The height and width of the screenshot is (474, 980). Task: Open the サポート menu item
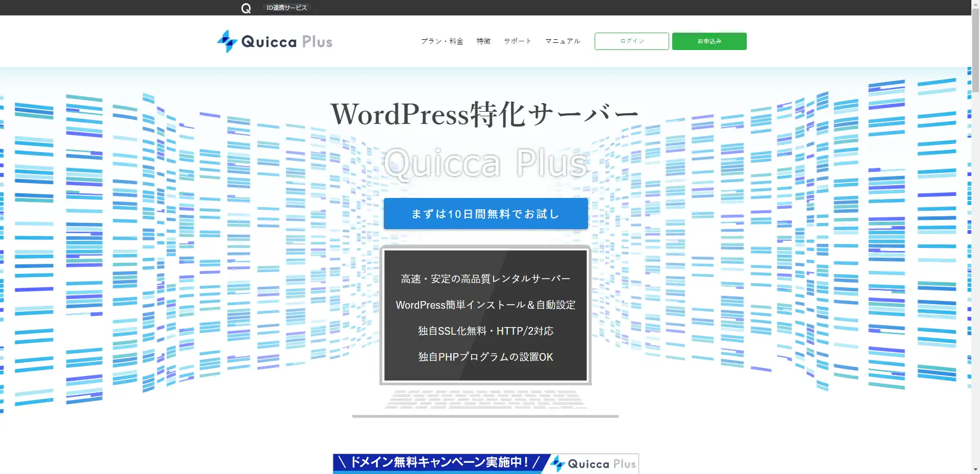518,41
